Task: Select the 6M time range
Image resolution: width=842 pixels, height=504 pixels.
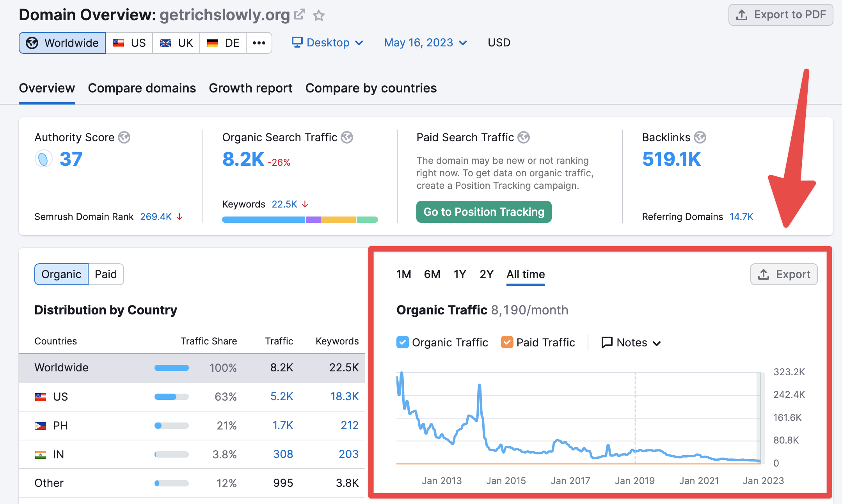Action: point(432,274)
